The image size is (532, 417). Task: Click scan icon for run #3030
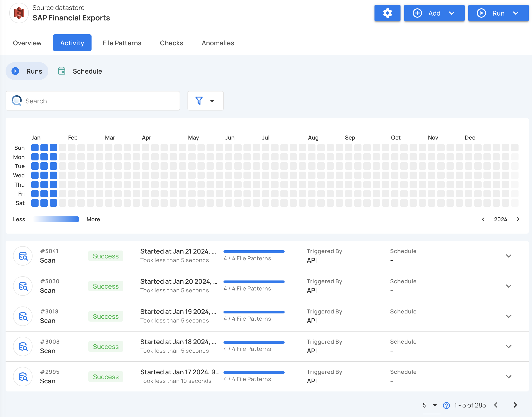tap(23, 286)
